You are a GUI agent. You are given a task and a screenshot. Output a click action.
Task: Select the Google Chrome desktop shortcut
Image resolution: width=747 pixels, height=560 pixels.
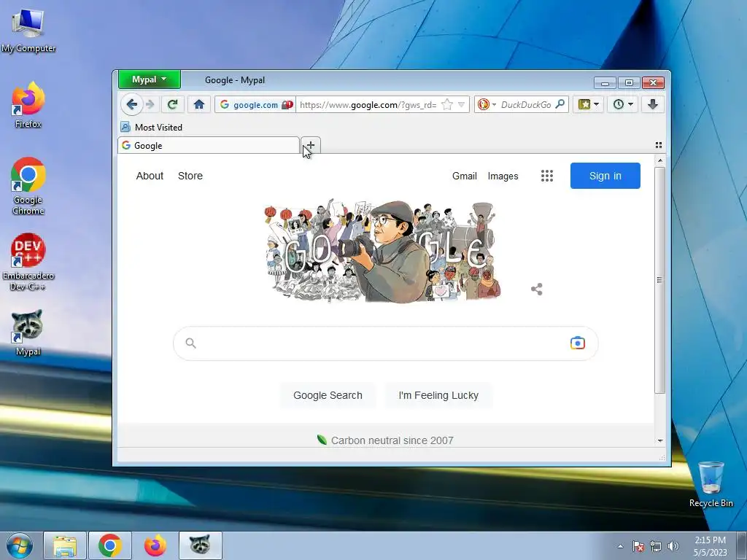pyautogui.click(x=28, y=186)
